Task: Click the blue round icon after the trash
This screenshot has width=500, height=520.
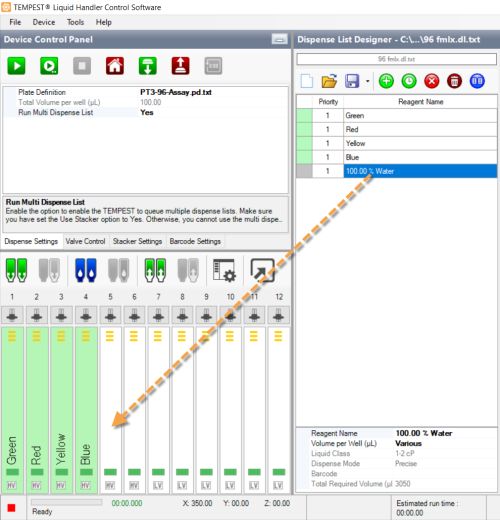Action: (x=477, y=81)
